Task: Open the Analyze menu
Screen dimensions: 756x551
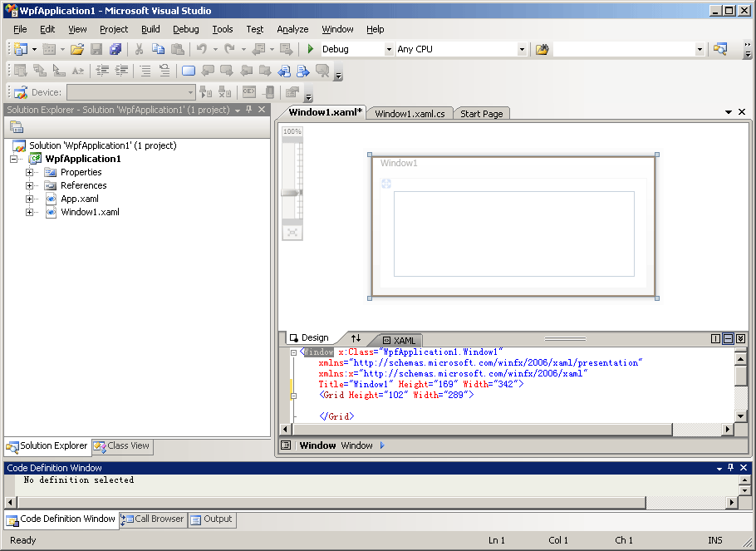Action: click(x=292, y=29)
